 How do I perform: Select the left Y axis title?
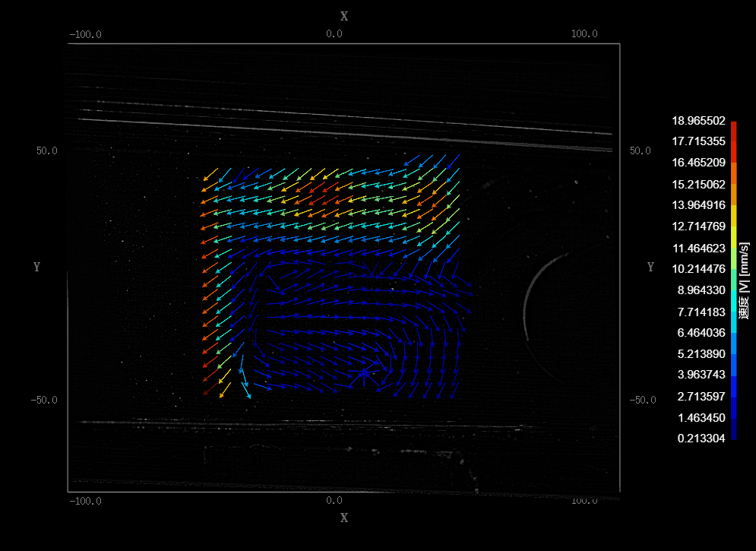(x=37, y=267)
